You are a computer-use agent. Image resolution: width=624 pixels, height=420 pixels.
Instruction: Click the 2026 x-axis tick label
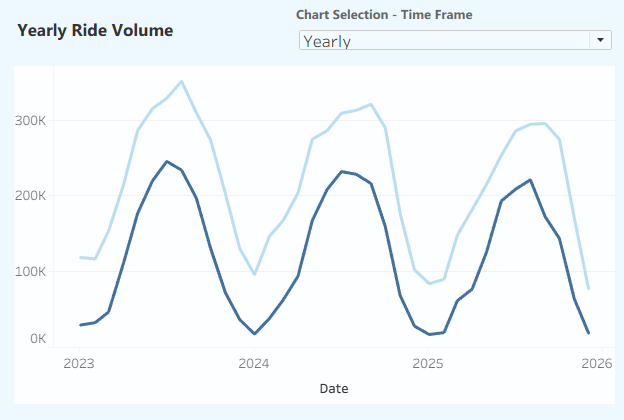598,363
